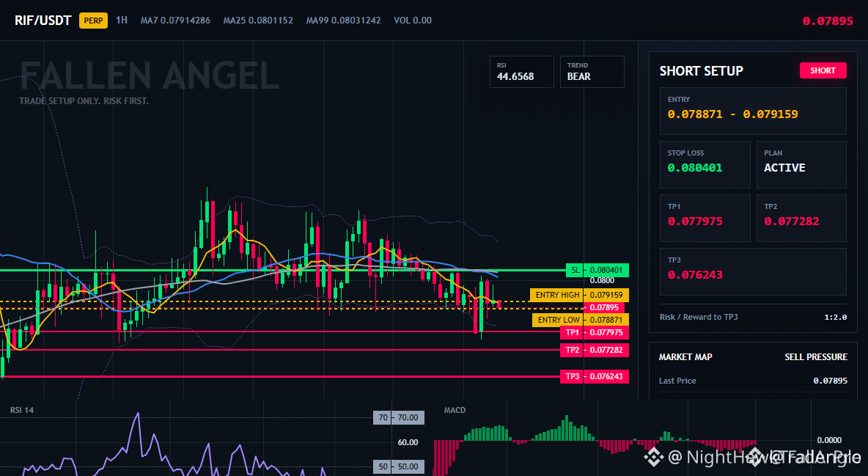Image resolution: width=868 pixels, height=476 pixels.
Task: Click the TRADE SETUP ONLY. RISK FIRST. subtitle
Action: coord(84,101)
